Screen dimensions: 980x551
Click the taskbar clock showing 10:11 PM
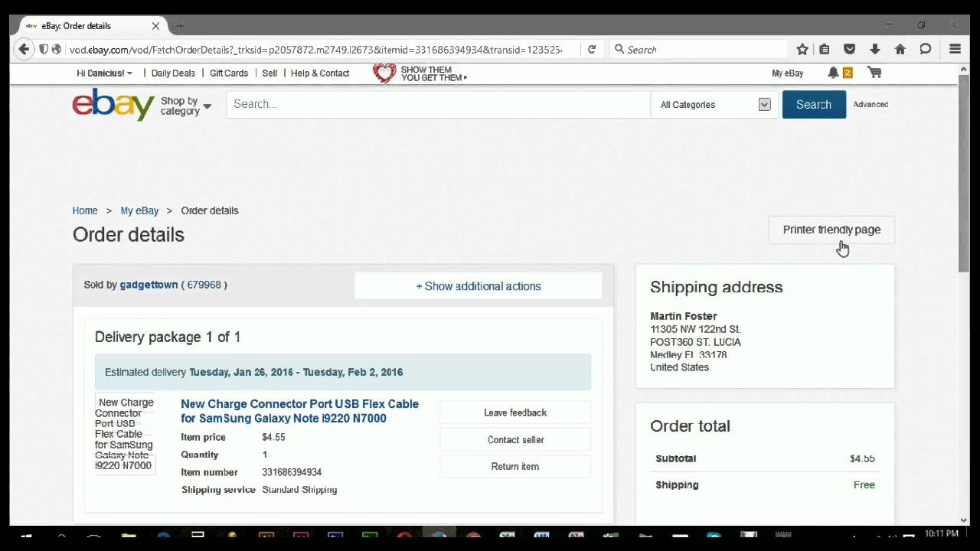[941, 533]
